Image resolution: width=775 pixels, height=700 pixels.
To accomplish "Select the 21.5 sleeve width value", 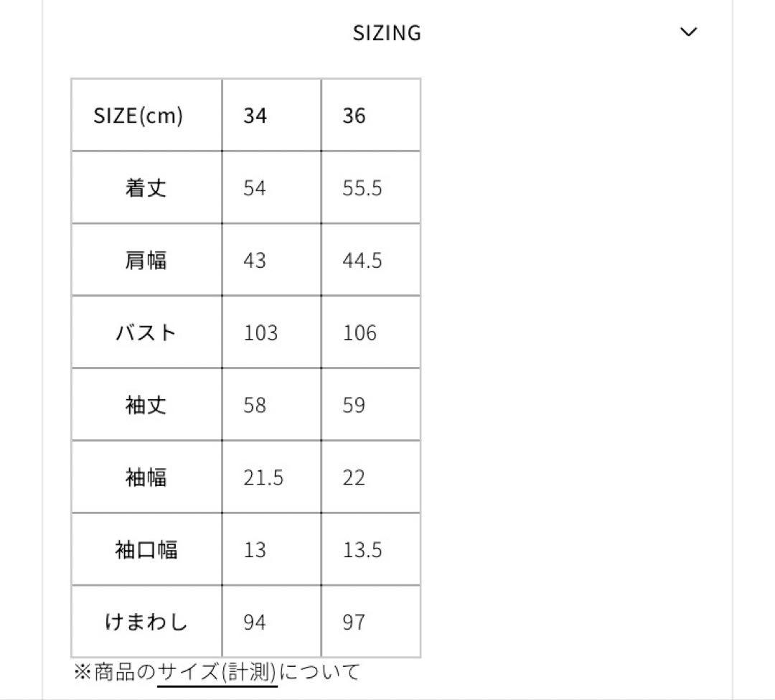I will coord(263,477).
